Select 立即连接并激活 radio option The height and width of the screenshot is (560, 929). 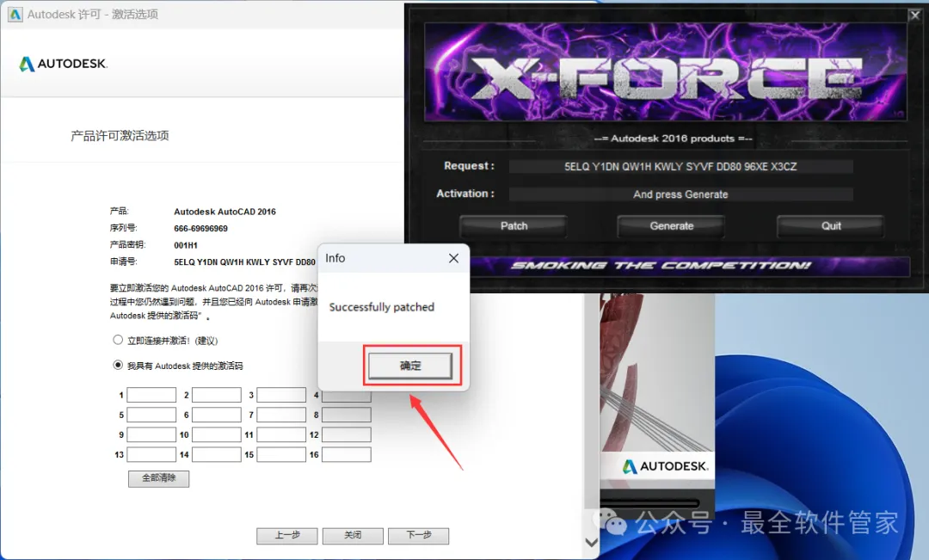pos(118,340)
